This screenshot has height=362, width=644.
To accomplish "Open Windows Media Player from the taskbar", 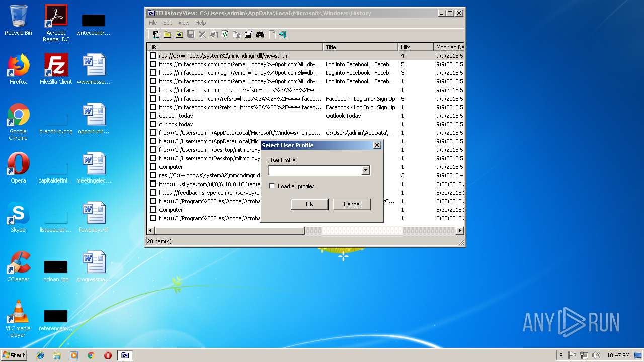I will coord(74,355).
